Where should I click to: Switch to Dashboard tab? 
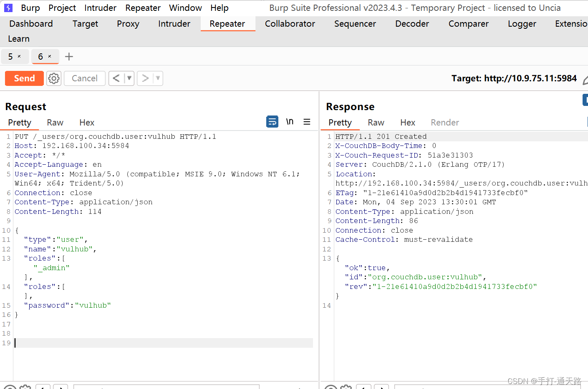click(x=31, y=24)
